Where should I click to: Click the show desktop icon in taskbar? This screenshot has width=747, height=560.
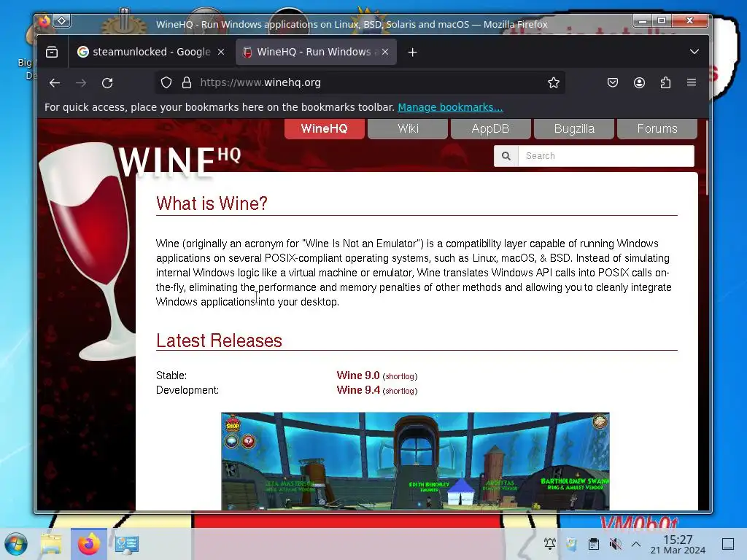pyautogui.click(x=728, y=544)
